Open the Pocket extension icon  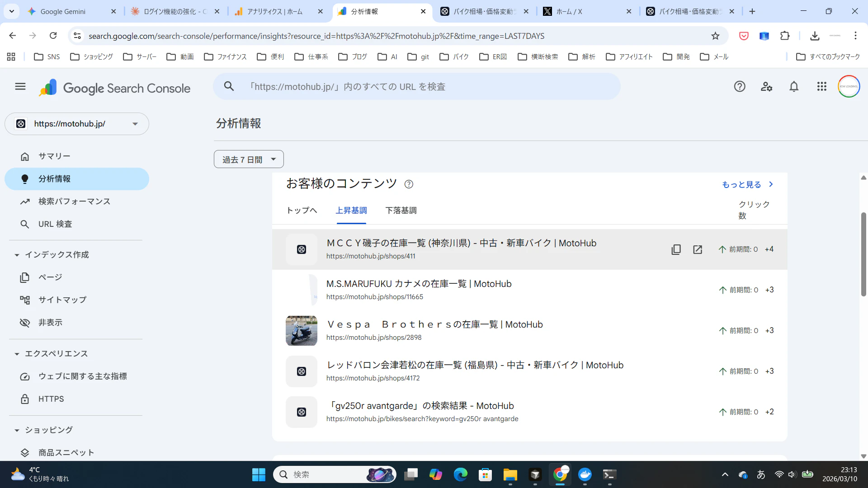[x=744, y=36]
